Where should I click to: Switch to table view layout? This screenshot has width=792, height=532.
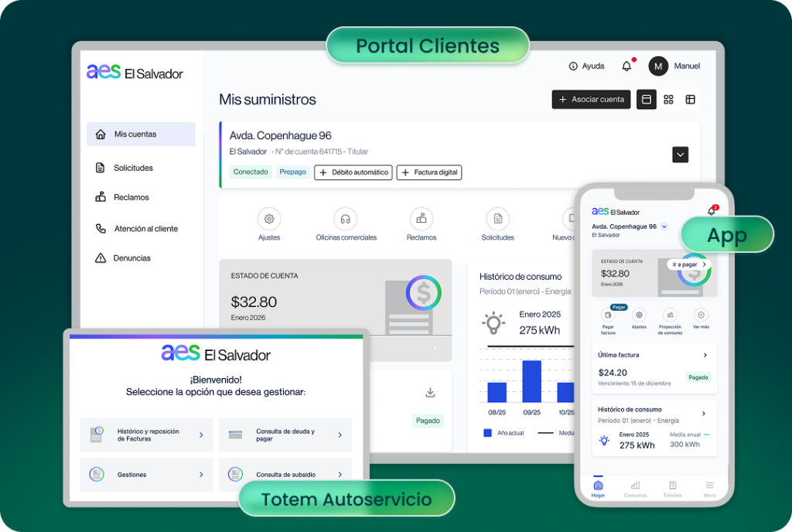tap(690, 100)
